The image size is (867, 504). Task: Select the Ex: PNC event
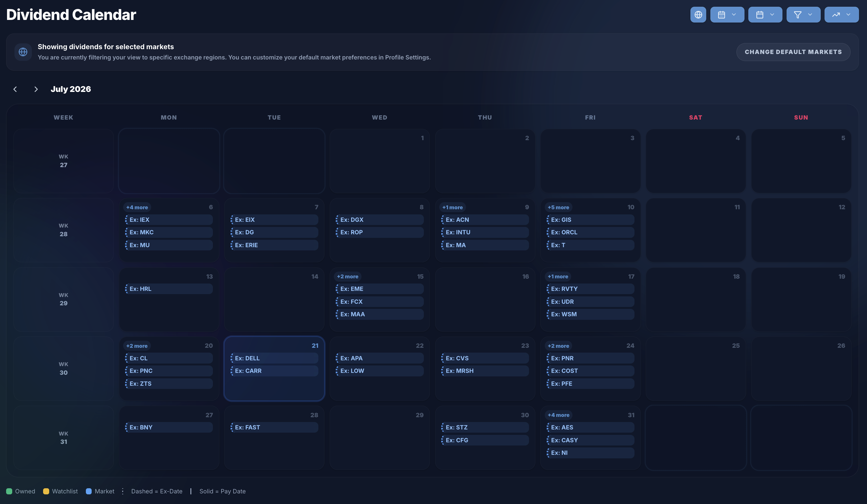(169, 371)
